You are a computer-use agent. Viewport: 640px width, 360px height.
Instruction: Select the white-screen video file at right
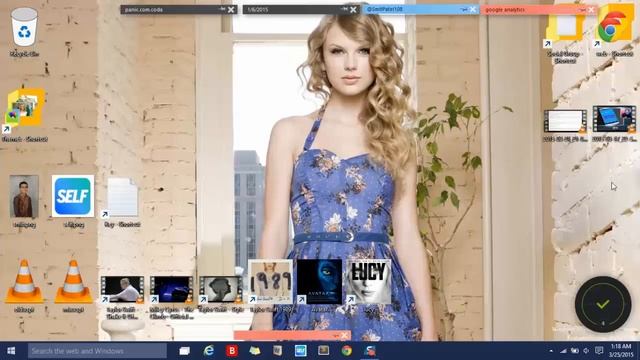click(x=565, y=120)
